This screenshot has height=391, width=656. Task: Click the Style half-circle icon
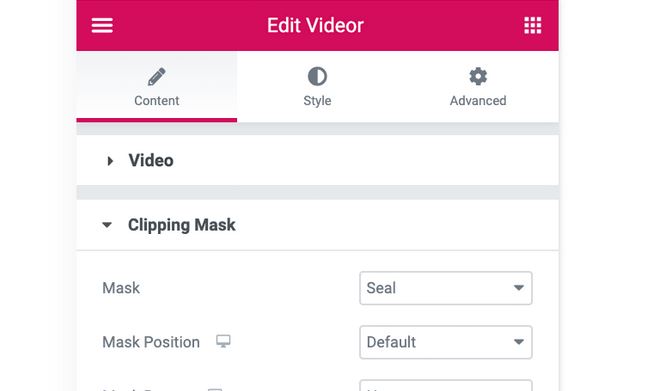pos(317,77)
